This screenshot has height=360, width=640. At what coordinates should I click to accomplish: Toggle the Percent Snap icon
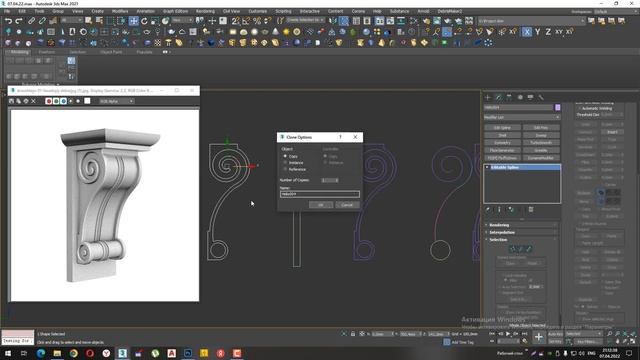(257, 20)
